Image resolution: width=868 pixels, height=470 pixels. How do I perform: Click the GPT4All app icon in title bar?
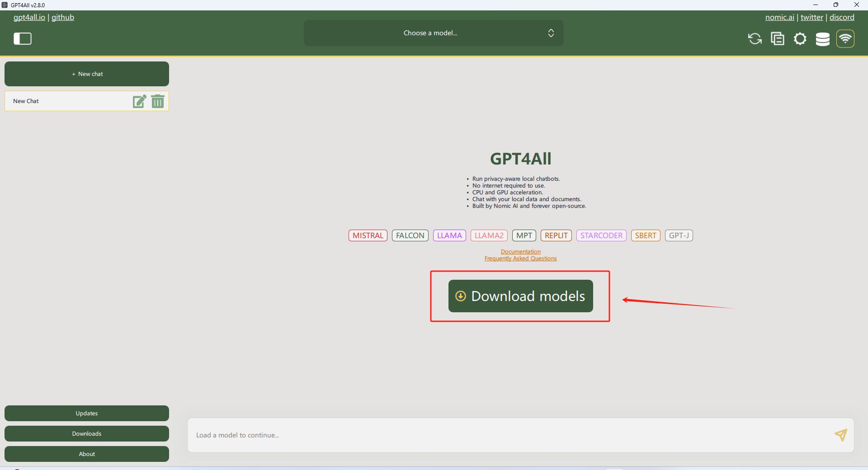tap(5, 5)
